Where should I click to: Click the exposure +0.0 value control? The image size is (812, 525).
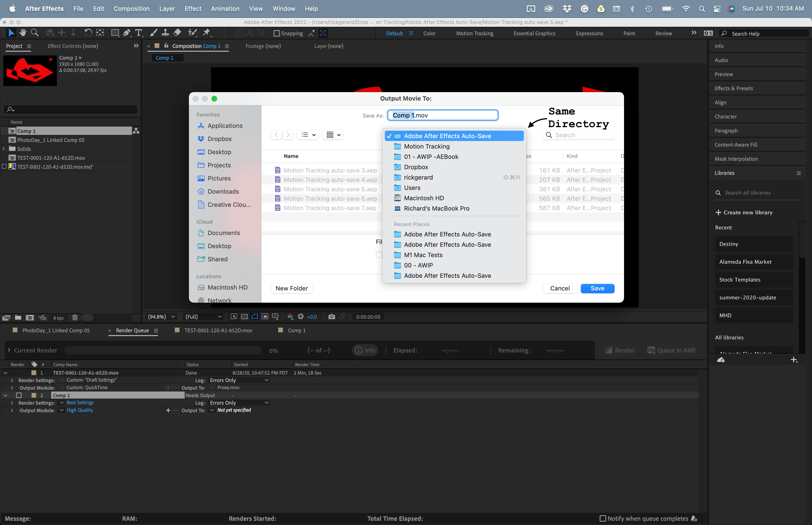click(x=312, y=317)
